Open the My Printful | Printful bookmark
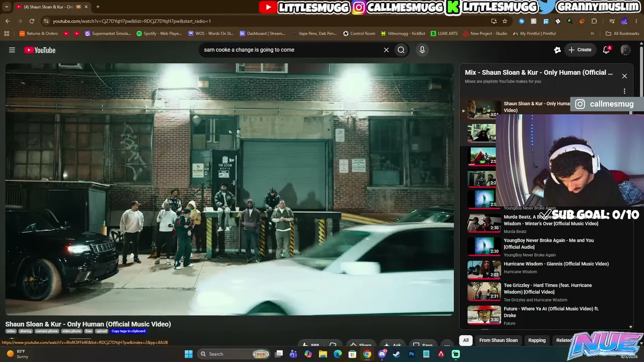The height and width of the screenshot is (362, 644). coord(534,34)
